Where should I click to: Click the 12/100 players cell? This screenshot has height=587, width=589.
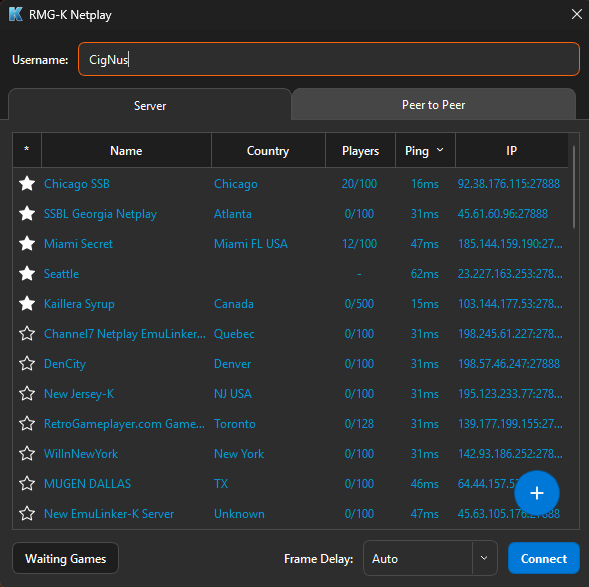click(359, 244)
